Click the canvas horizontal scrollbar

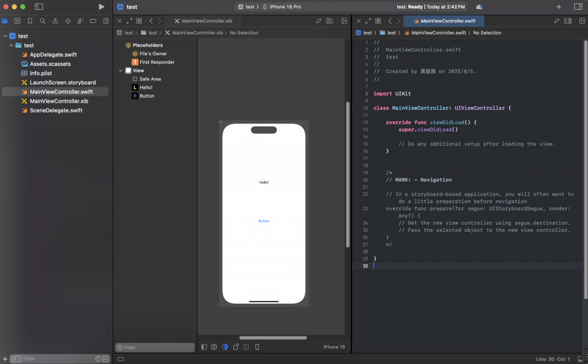pyautogui.click(x=273, y=338)
